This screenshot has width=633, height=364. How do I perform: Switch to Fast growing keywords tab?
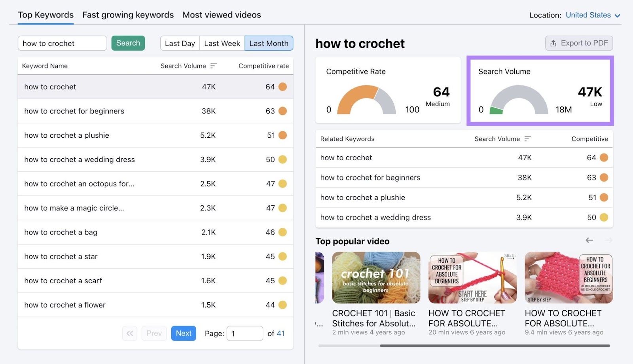tap(128, 15)
